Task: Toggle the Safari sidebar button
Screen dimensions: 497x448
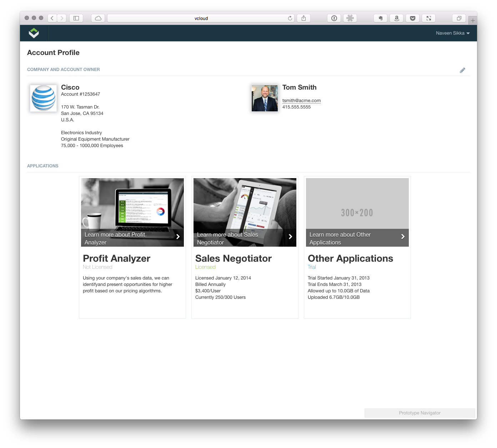Action: (x=76, y=18)
